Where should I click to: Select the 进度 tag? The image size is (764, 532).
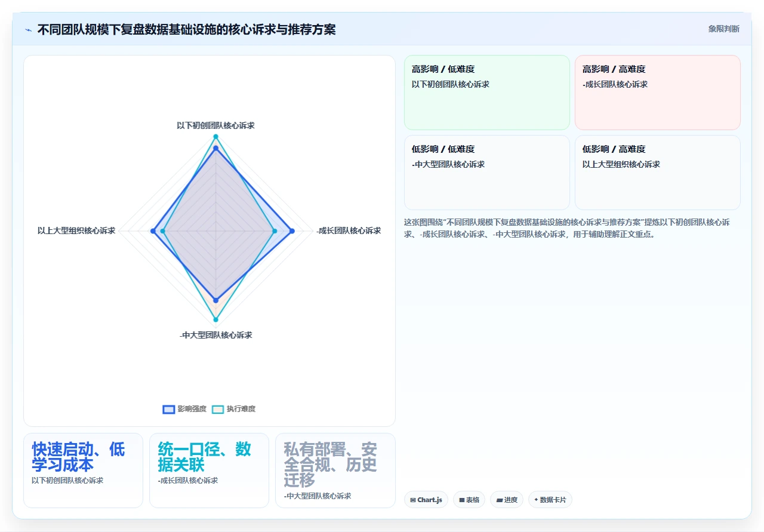click(x=507, y=500)
